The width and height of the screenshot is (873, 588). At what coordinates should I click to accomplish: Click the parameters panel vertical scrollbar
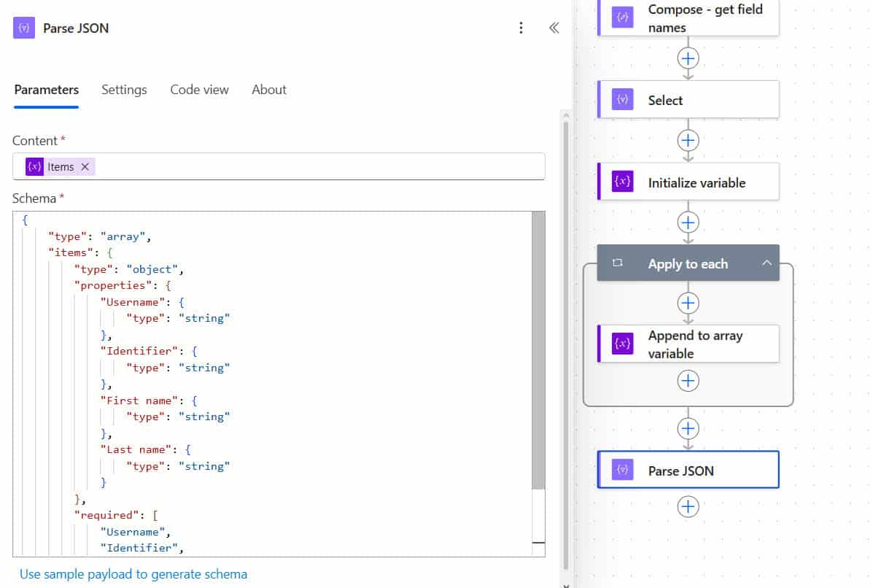566,345
